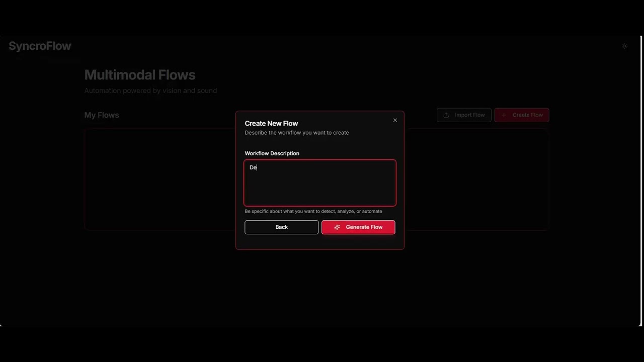Click the Workflow Description label
The height and width of the screenshot is (362, 644).
[x=272, y=153]
